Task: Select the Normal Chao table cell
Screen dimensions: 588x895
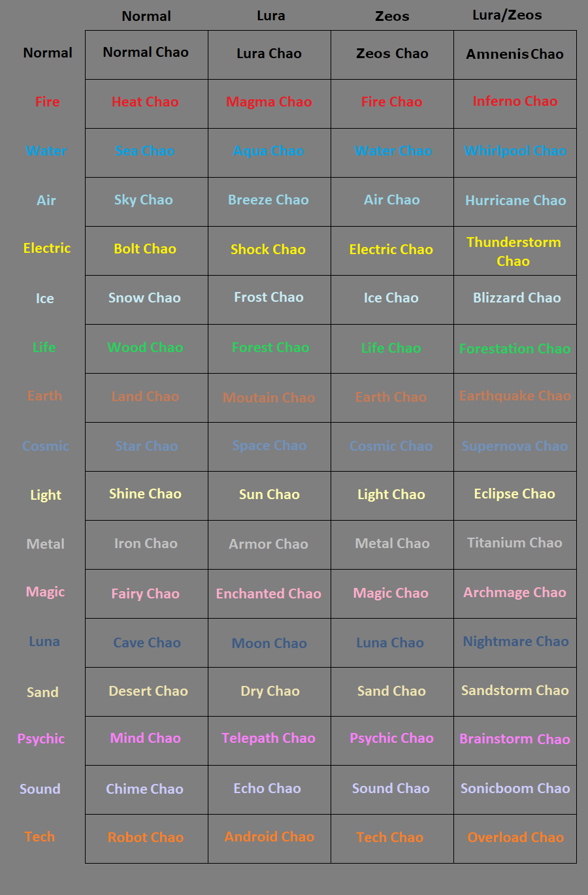Action: coord(146,55)
